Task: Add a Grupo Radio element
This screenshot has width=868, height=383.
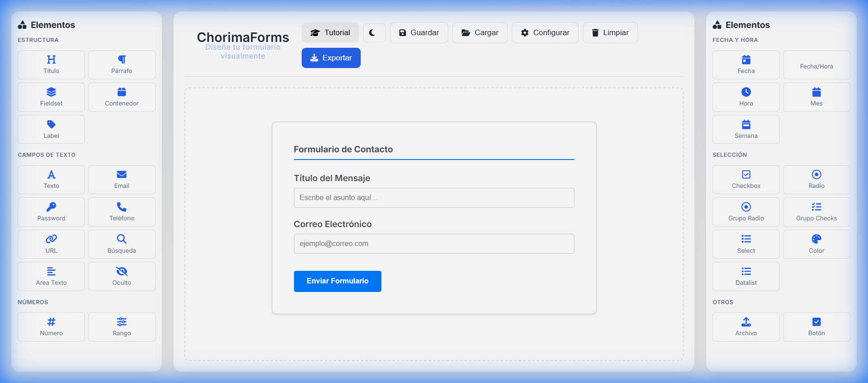Action: (746, 212)
